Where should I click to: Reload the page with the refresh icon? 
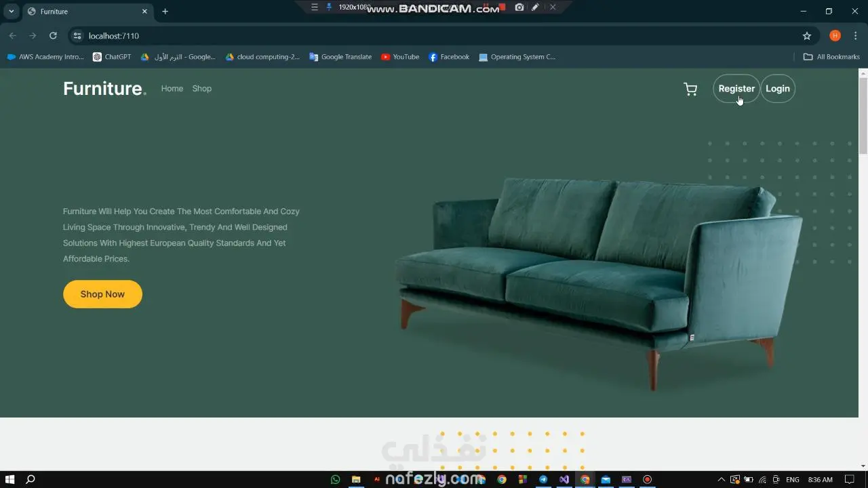click(53, 36)
